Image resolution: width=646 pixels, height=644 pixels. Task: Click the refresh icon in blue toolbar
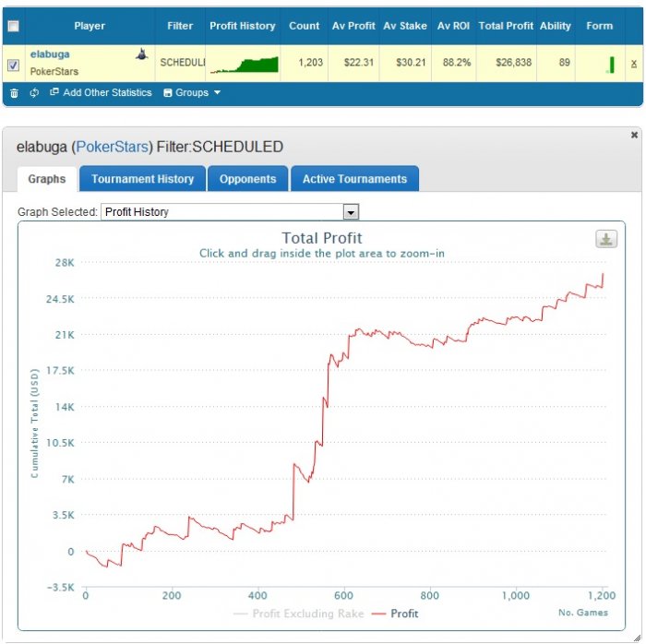(x=35, y=92)
